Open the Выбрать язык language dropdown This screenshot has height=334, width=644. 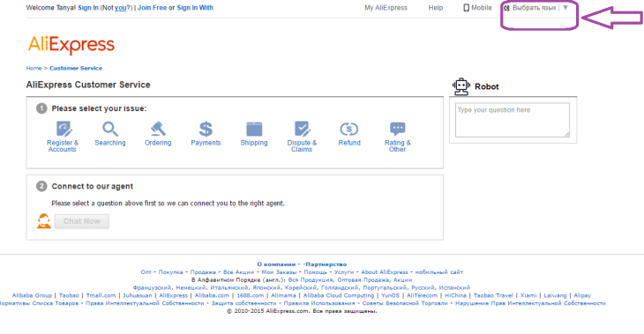pyautogui.click(x=534, y=8)
